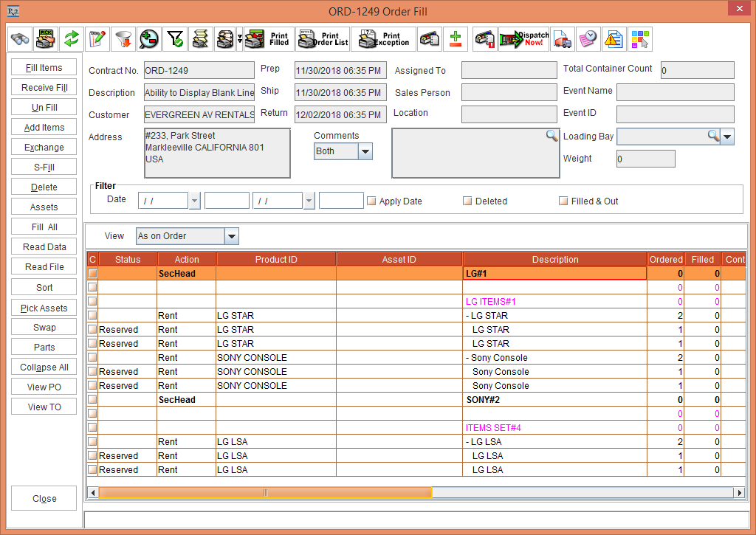
Task: Click Dispatch Now toolbar button
Action: [524, 39]
